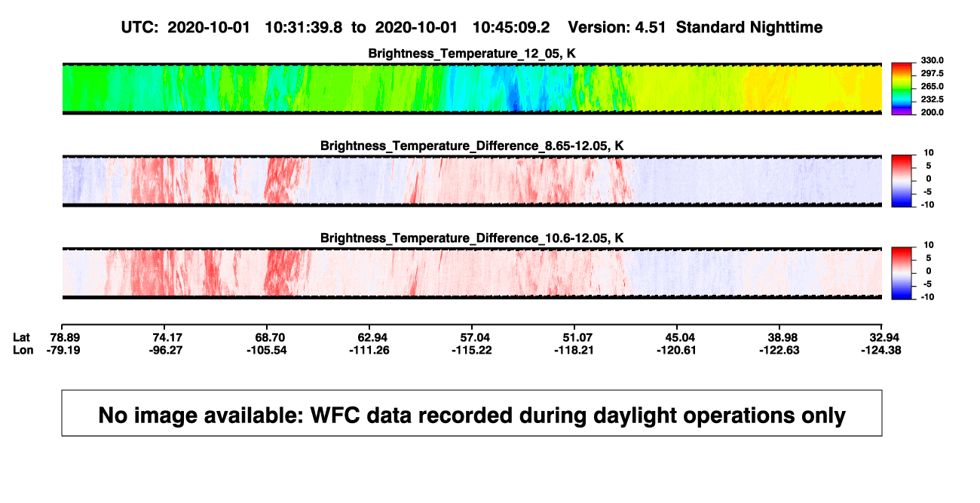Image resolution: width=980 pixels, height=503 pixels.
Task: Select the 8.65-12.05 difference red-blue color bar
Action: coord(902,179)
